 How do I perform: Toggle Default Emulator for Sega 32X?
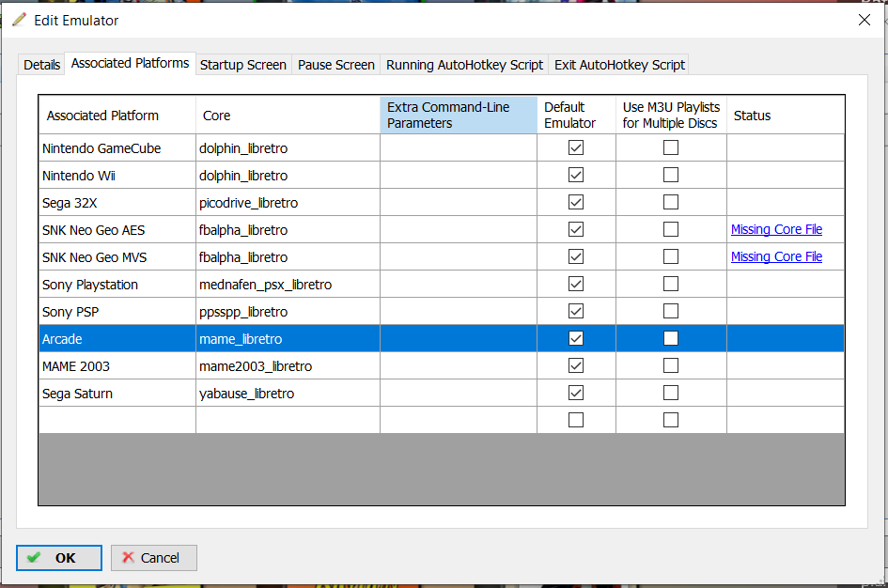576,202
